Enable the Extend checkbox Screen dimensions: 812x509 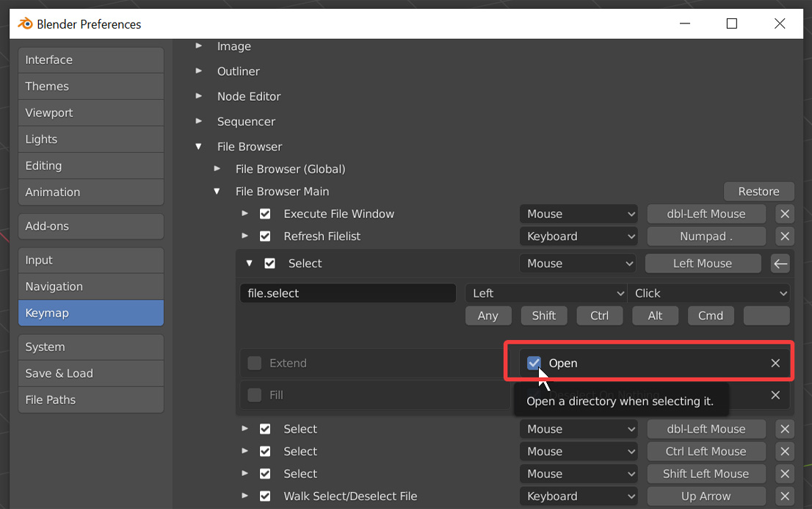coord(254,363)
